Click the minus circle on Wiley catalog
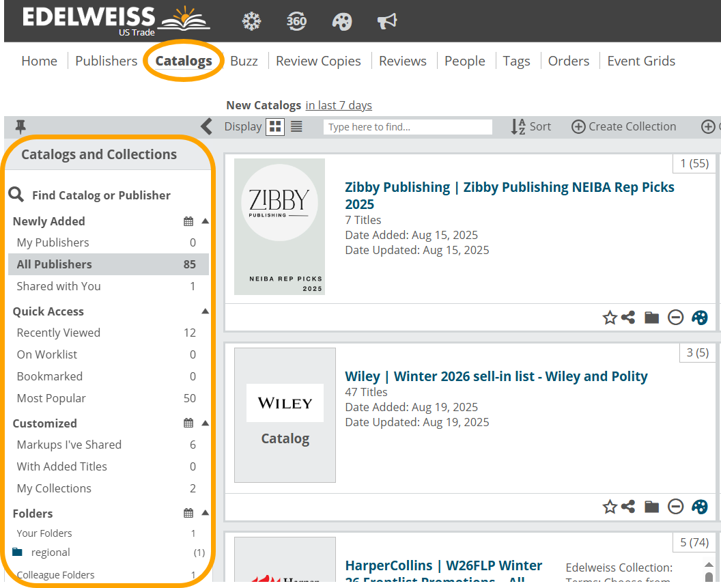Screen dimensions: 721x588 [675, 507]
